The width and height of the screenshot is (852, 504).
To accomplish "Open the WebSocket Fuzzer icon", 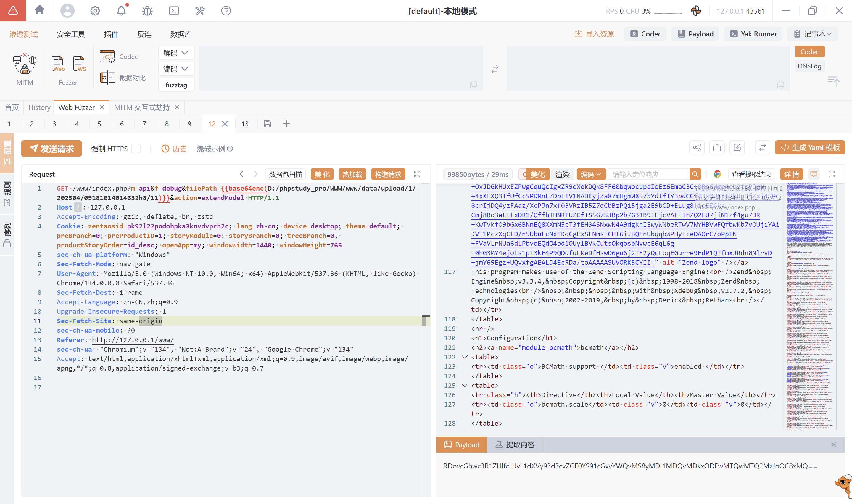I will [79, 64].
